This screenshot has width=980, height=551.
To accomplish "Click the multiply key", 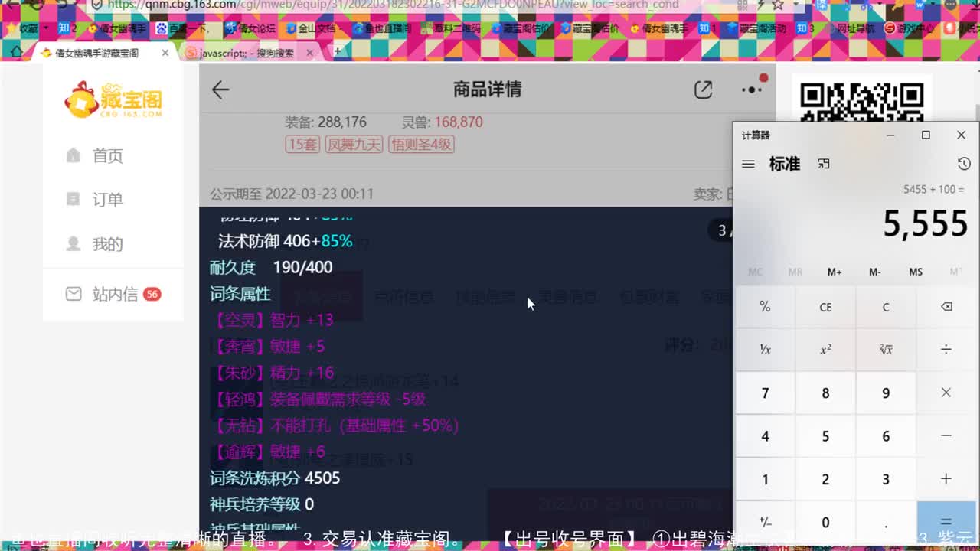I will pos(946,393).
